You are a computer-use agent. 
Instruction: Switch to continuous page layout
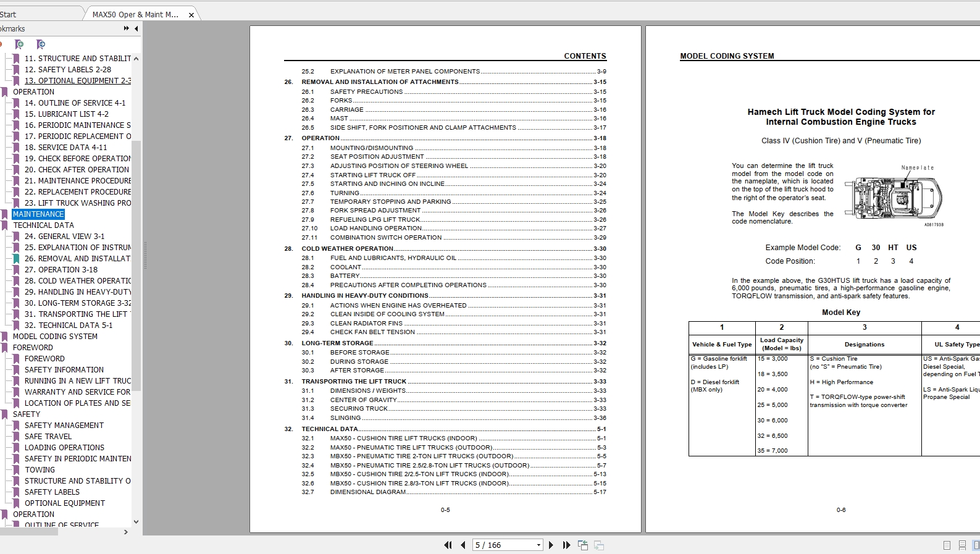pos(962,545)
